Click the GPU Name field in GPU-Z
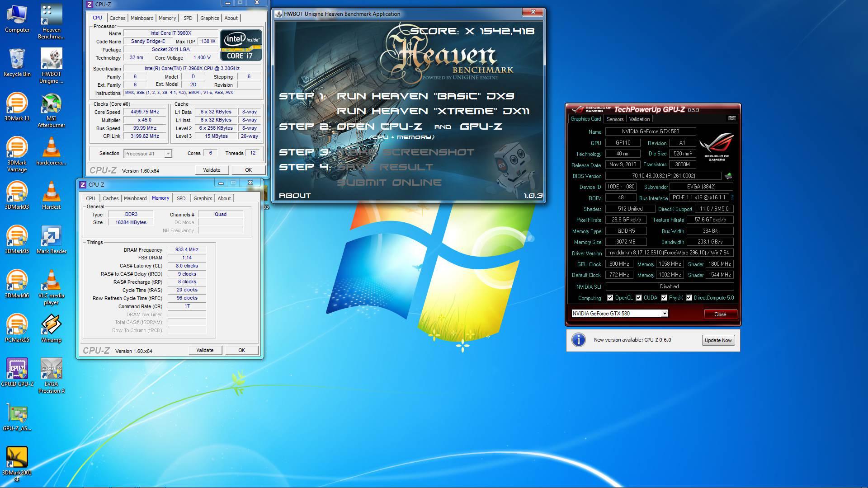The image size is (868, 488). 650,131
